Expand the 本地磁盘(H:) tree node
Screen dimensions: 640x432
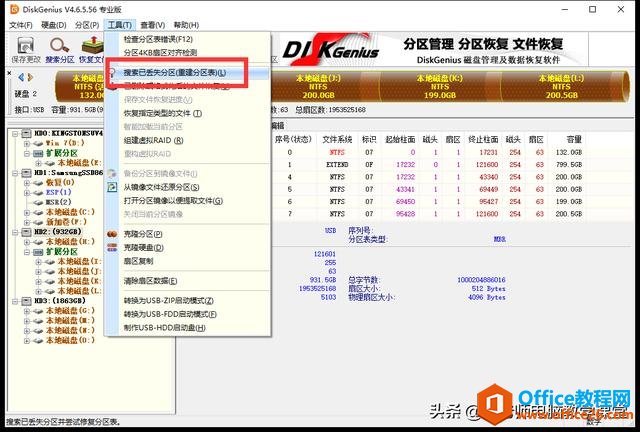(x=27, y=242)
